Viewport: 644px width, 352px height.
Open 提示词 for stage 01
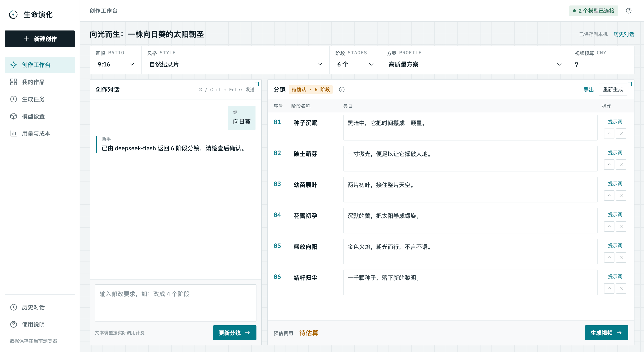click(x=615, y=122)
